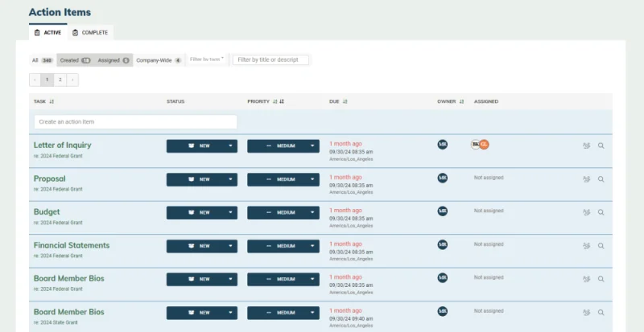Toggle the Created filter

coord(75,60)
